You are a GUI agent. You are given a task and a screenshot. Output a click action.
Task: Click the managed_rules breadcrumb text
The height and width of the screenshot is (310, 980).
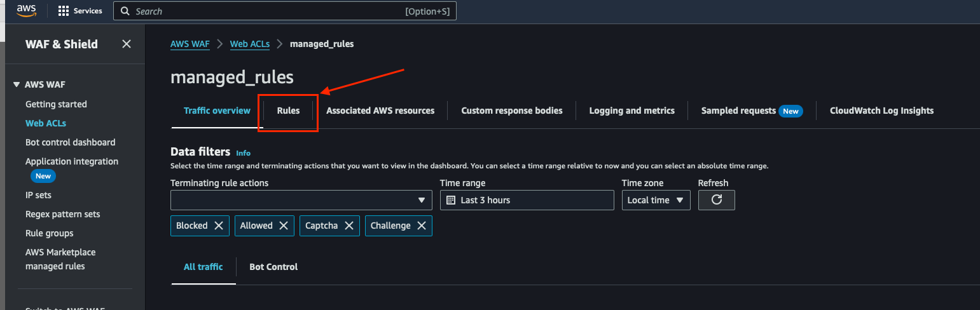(322, 44)
